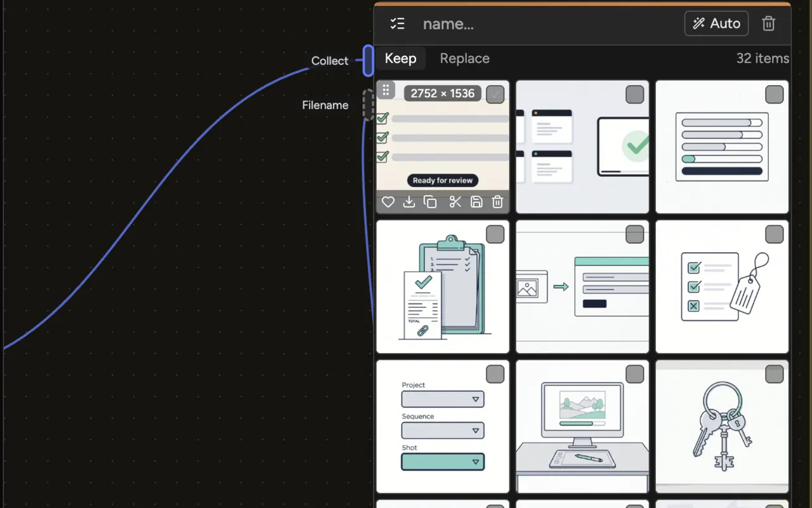Switch to the Replace tab

click(x=464, y=58)
